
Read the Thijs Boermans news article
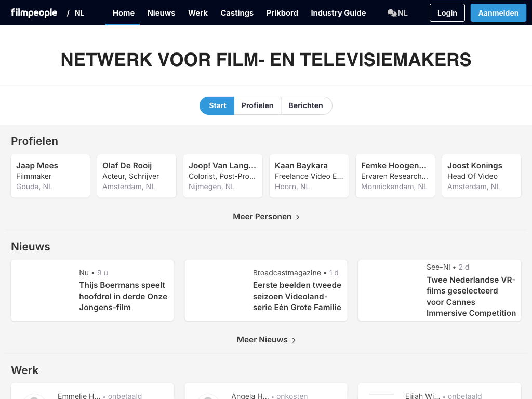click(123, 296)
